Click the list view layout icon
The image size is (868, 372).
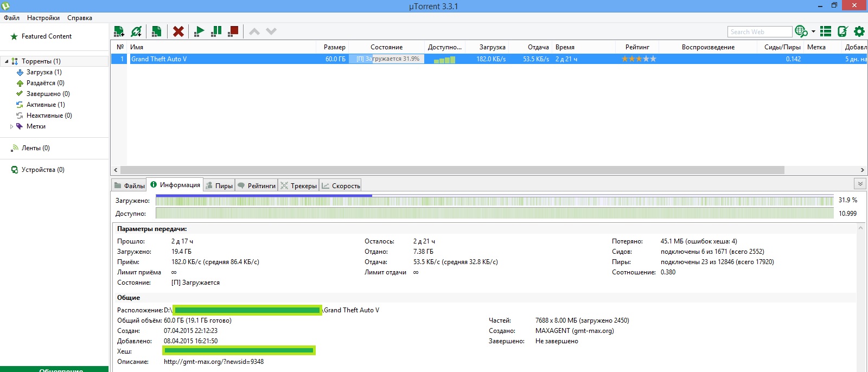826,31
